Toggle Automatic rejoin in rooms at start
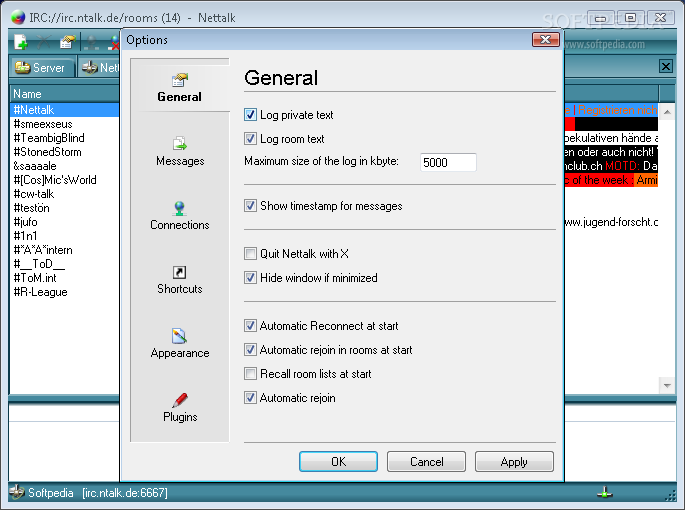 point(250,350)
